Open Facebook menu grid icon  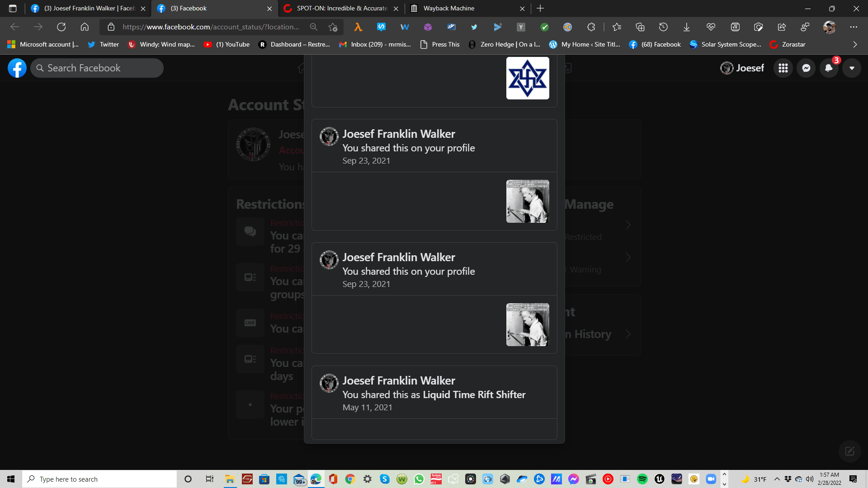pyautogui.click(x=783, y=68)
